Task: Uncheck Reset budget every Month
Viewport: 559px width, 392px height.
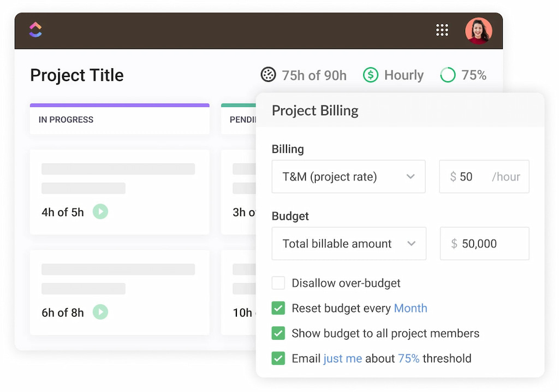Action: click(x=278, y=308)
